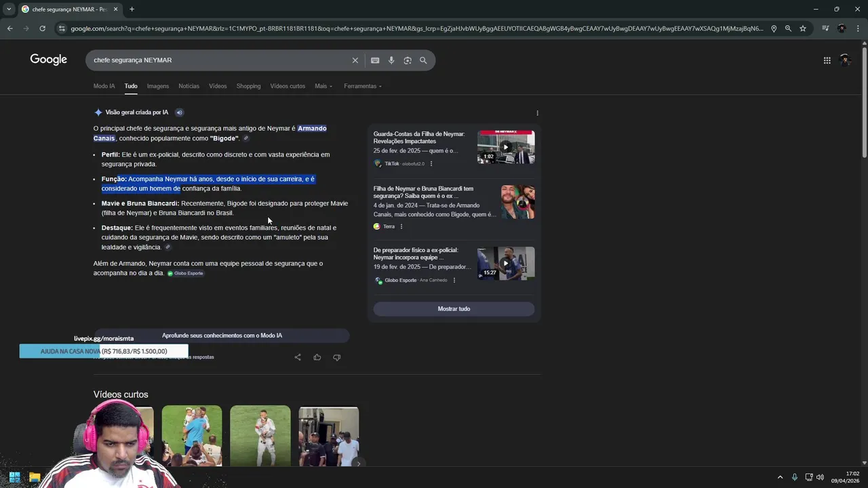Image resolution: width=868 pixels, height=488 pixels.
Task: Open "Filha de Neymar e Bruna Biancardi" result
Action: click(x=423, y=192)
